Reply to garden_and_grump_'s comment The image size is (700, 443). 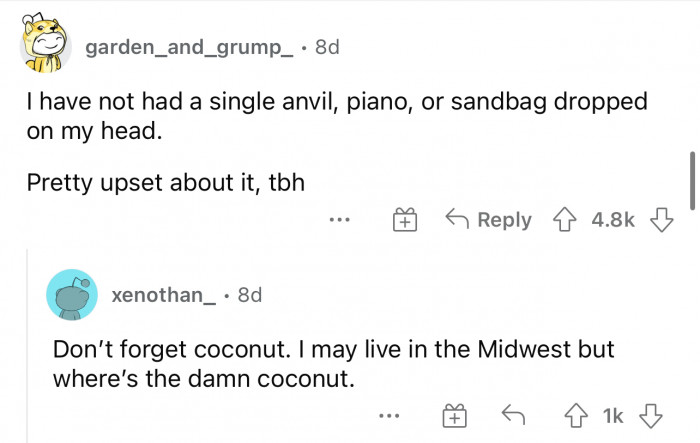pyautogui.click(x=488, y=220)
